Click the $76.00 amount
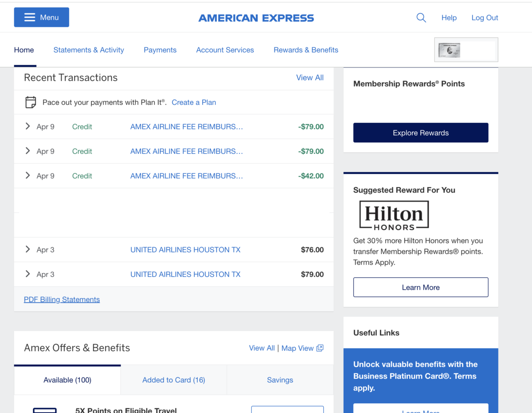This screenshot has width=532, height=413. coord(312,250)
